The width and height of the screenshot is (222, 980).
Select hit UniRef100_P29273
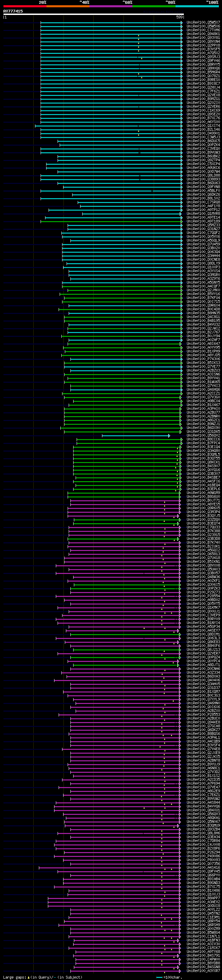203,592
